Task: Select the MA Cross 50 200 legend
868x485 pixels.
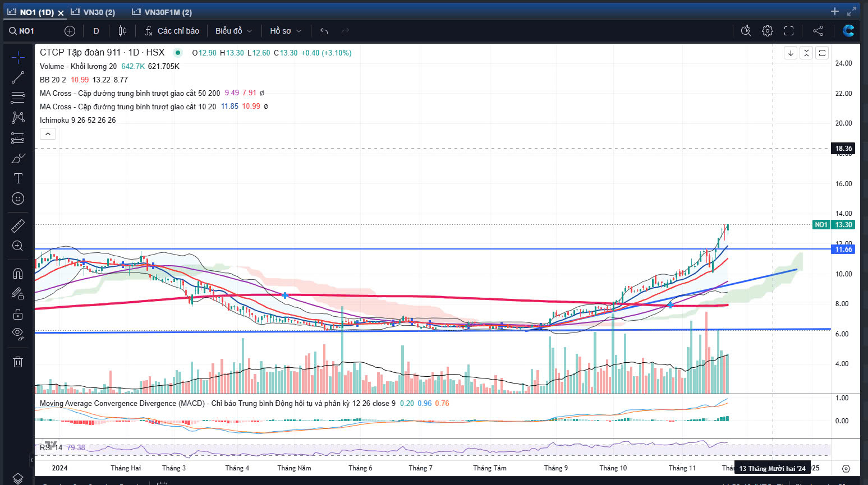Action: (x=130, y=93)
